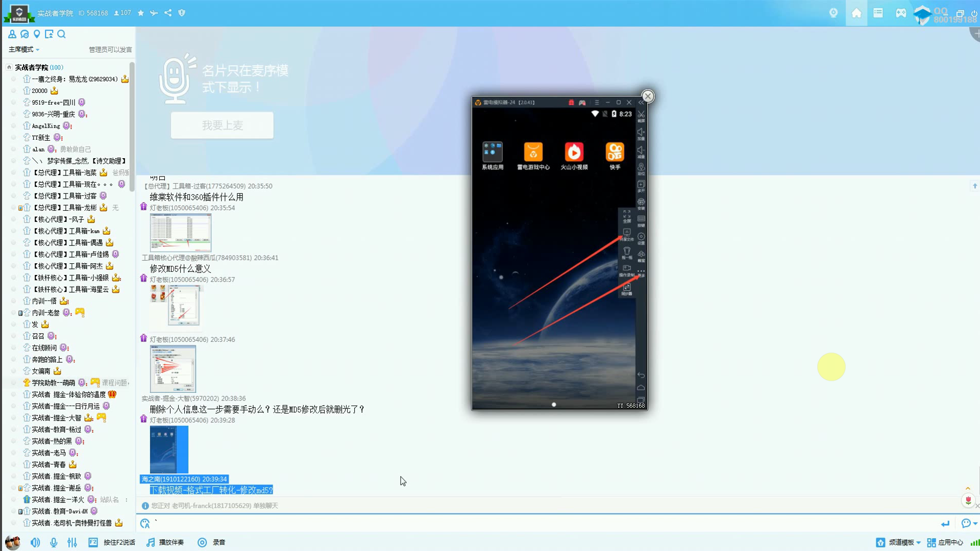Open the home icon in top bar
The width and height of the screenshot is (980, 551).
tap(856, 13)
